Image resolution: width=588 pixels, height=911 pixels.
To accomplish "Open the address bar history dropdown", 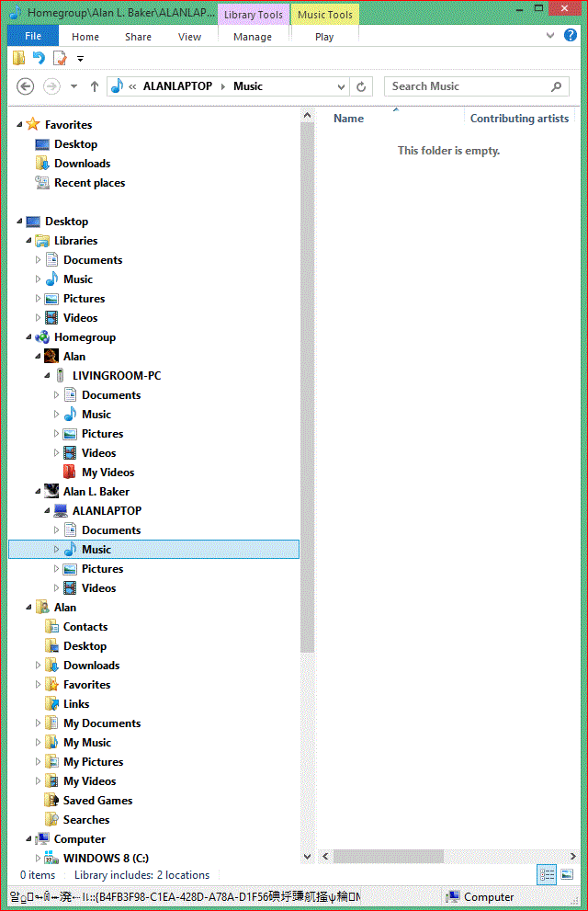I will pos(341,86).
